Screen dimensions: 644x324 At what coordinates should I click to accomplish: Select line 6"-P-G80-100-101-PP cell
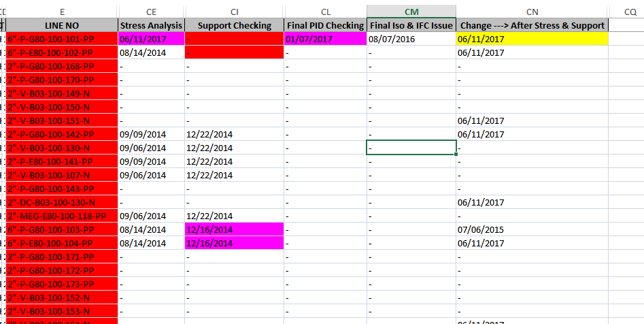coord(62,39)
